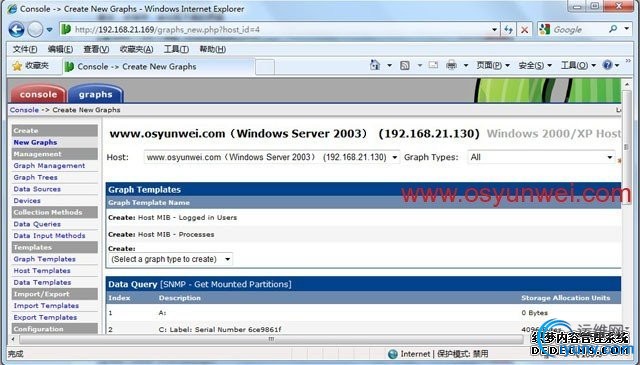Click the browser Forward arrow button
The height and width of the screenshot is (365, 640).
coord(35,29)
